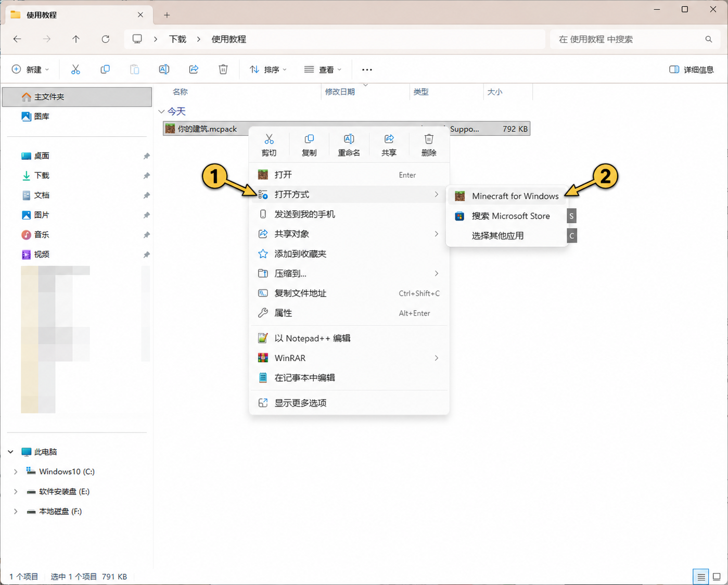Viewport: 728px width, 585px height.
Task: Click the Cut icon in the context menu
Action: point(269,139)
